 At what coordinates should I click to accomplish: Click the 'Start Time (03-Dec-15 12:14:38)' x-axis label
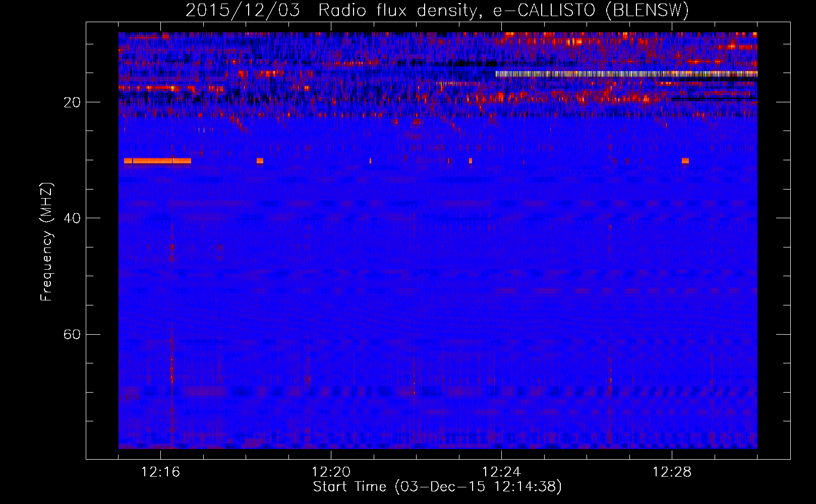tap(437, 487)
